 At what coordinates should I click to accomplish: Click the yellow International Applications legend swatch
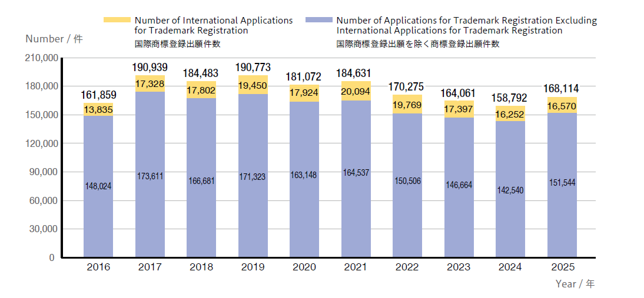tap(117, 20)
